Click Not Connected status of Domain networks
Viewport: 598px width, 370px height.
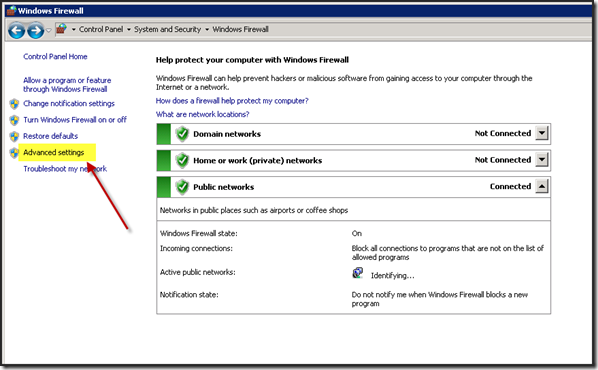503,133
